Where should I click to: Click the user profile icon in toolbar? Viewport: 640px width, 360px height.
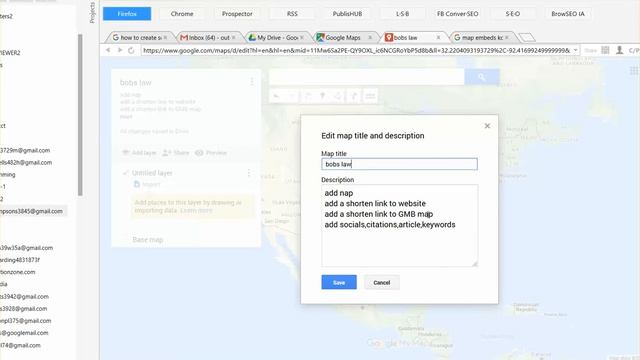(x=619, y=50)
